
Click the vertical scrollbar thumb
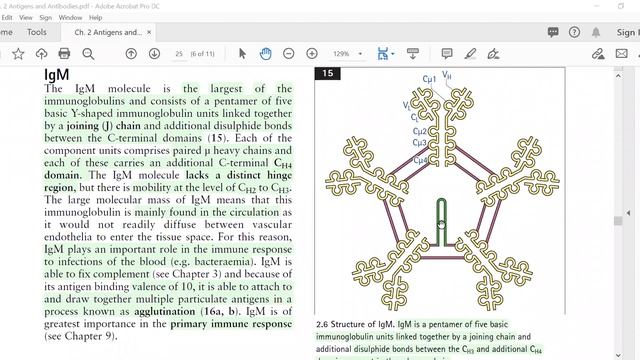tap(618, 221)
